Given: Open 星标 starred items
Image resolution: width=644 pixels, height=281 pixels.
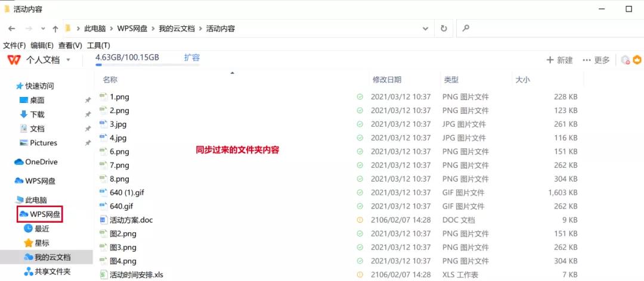Looking at the screenshot, I should pos(36,243).
